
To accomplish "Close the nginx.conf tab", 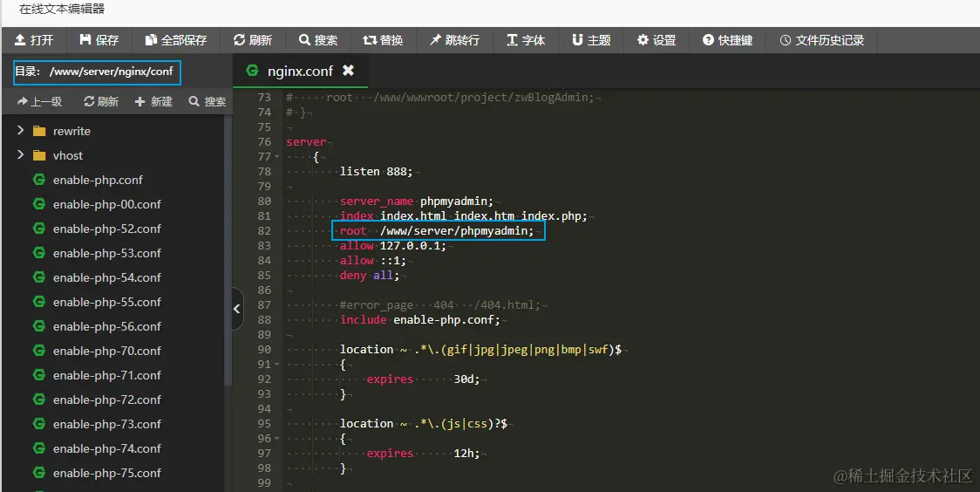I will [348, 71].
